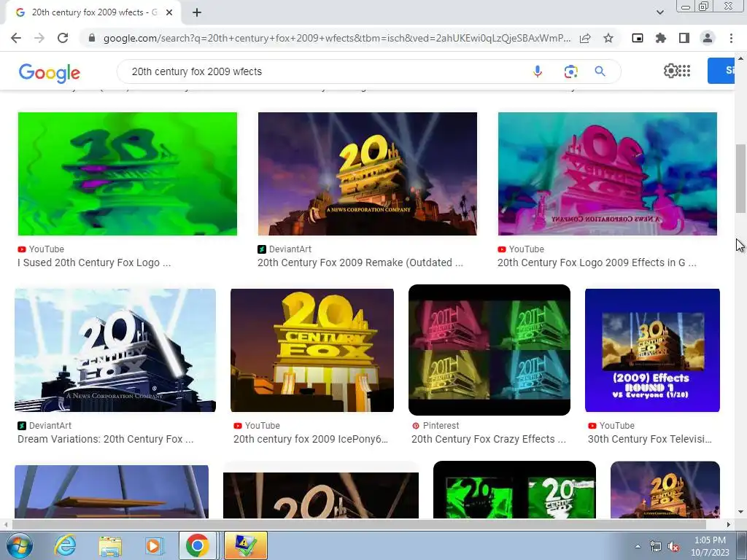This screenshot has height=560, width=747.
Task: Open the media control icon in toolbar
Action: [x=638, y=38]
